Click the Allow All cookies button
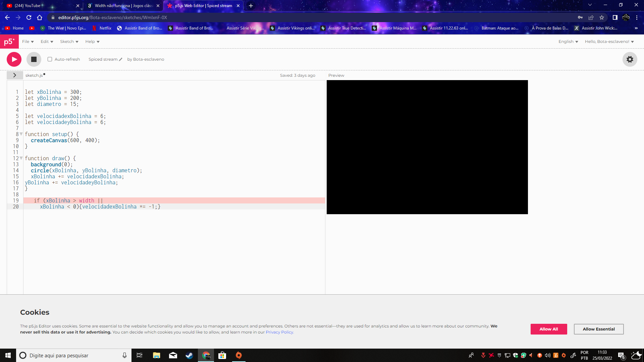644x362 pixels. coord(549,329)
